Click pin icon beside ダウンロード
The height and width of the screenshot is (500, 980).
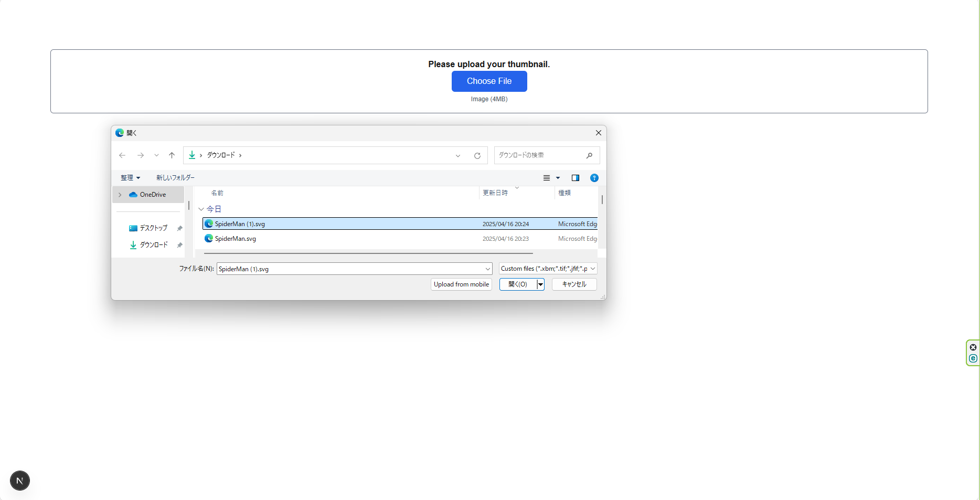179,245
